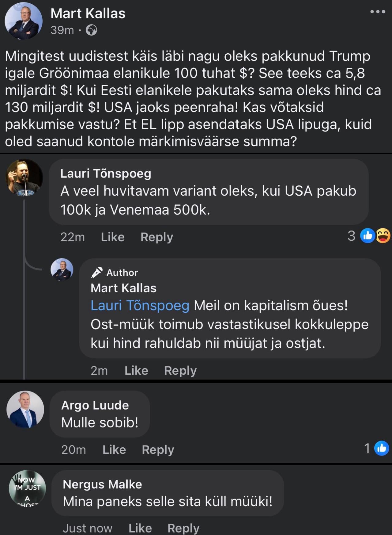Image resolution: width=392 pixels, height=535 pixels.
Task: Open Mart Kallas reply avatar thumbnail
Action: 62,269
